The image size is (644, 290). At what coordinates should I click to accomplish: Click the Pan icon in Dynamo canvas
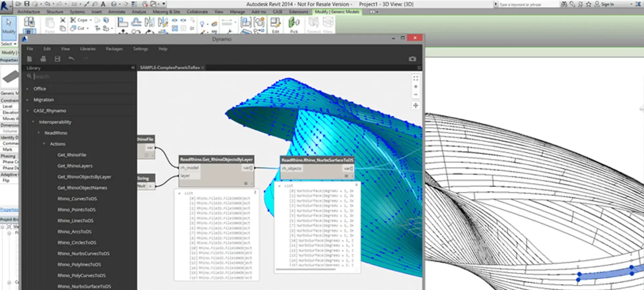(x=416, y=105)
